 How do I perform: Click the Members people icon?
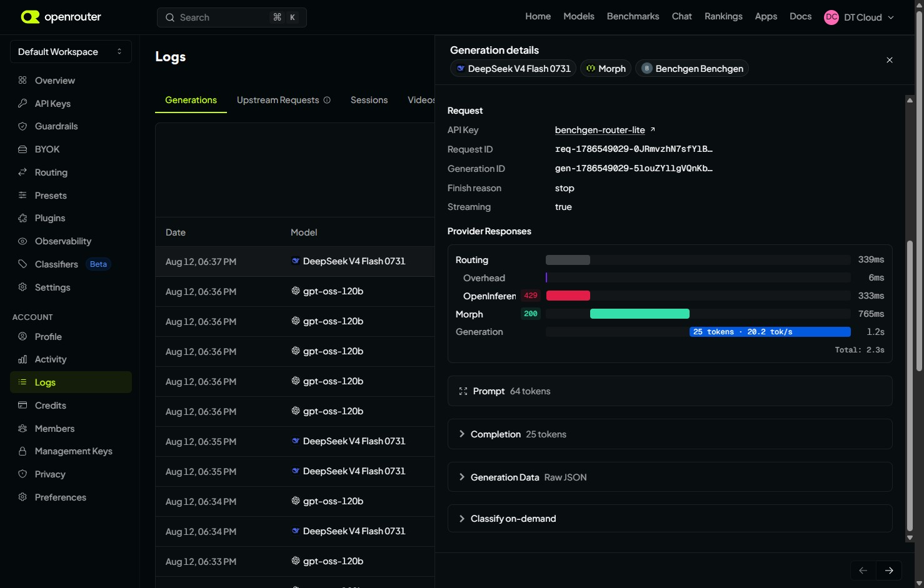[23, 428]
